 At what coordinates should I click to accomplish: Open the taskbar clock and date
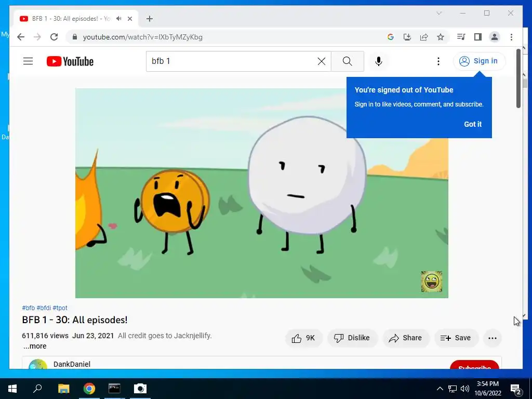click(x=487, y=389)
